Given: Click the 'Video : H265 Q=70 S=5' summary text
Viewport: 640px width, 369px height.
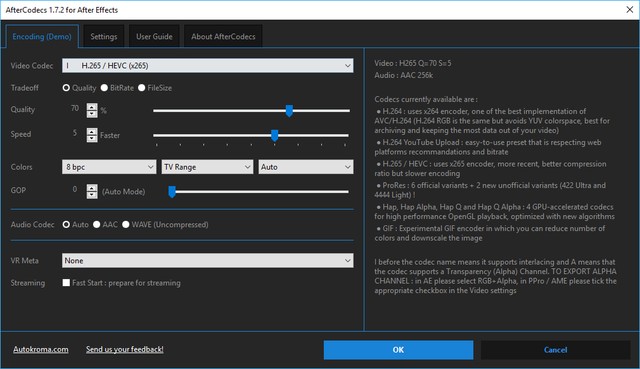Looking at the screenshot, I should [x=413, y=63].
